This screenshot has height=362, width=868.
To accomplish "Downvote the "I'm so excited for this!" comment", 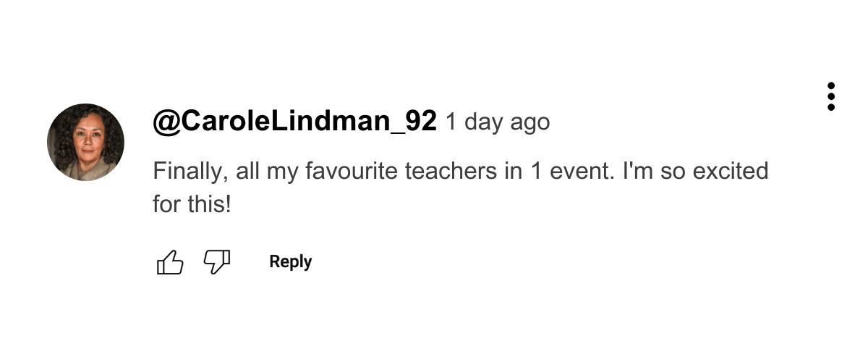I will click(x=217, y=262).
